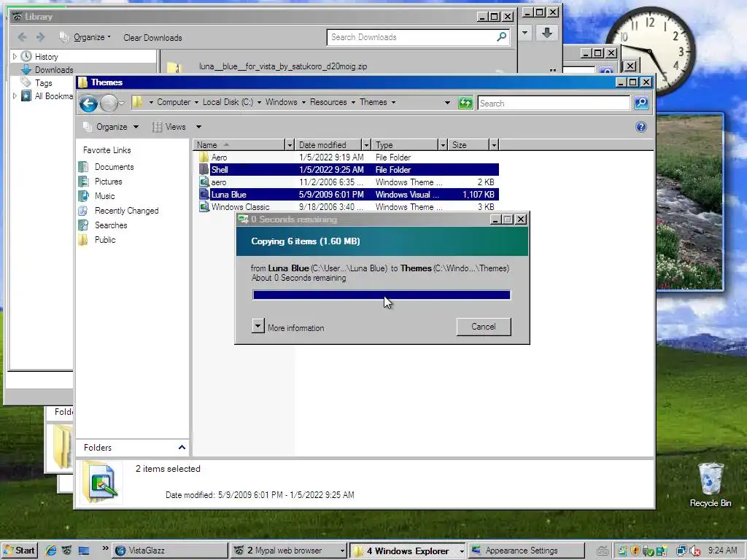Expand the History tree node in Library

coord(15,56)
